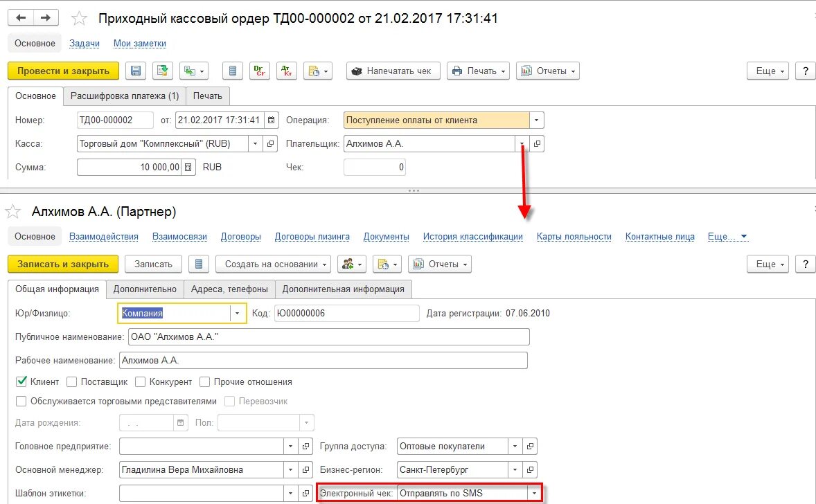The image size is (816, 504).
Task: Open partner's Еще... navigation links menu
Action: [x=727, y=237]
